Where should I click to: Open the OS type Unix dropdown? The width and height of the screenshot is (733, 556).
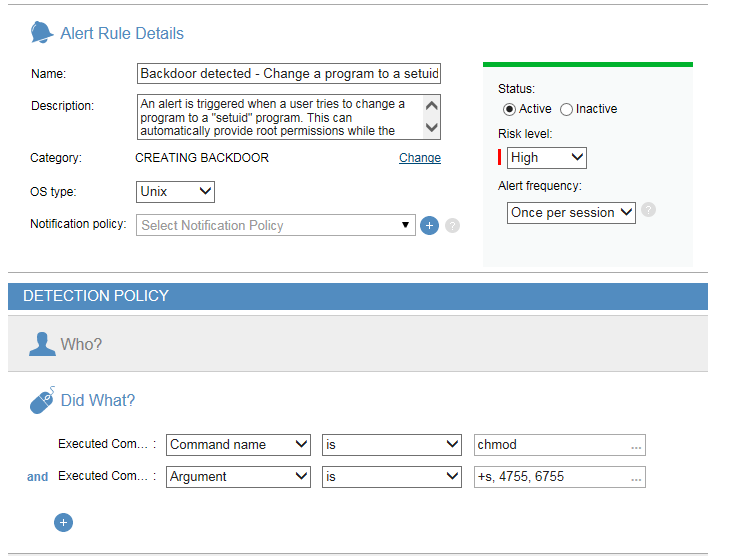[x=175, y=191]
